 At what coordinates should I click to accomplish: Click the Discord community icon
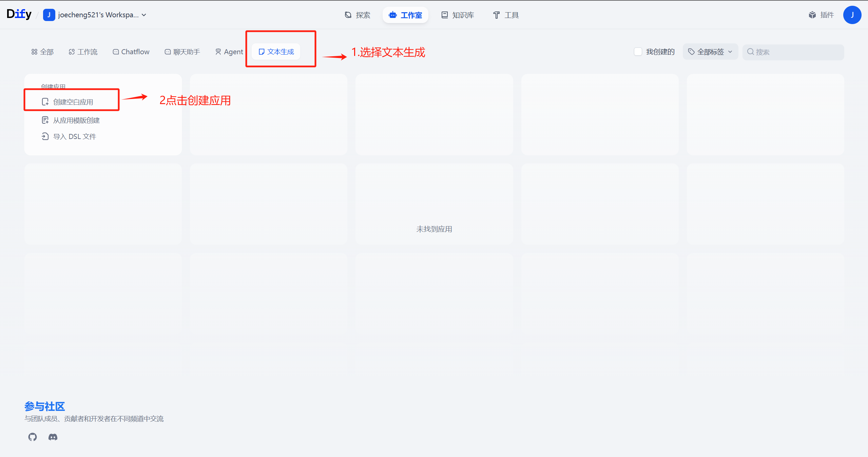tap(53, 437)
